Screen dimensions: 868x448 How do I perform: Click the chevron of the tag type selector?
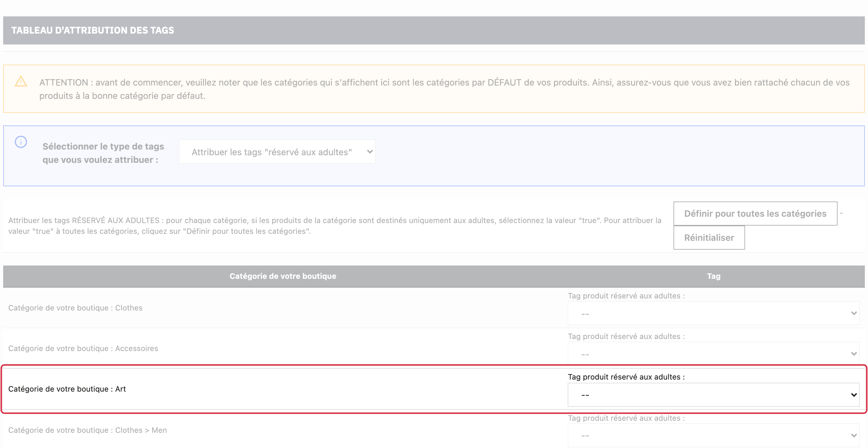370,152
